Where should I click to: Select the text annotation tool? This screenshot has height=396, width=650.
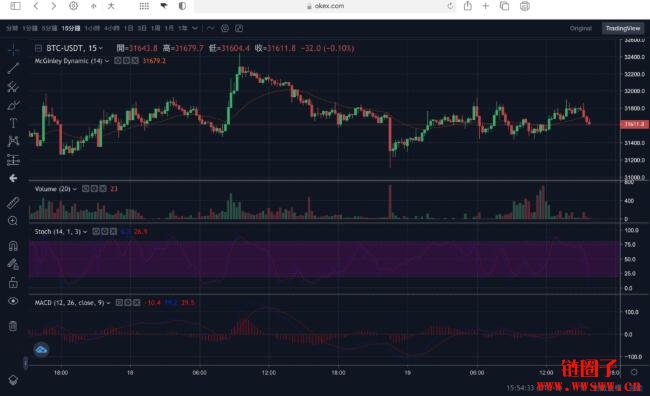[x=13, y=123]
